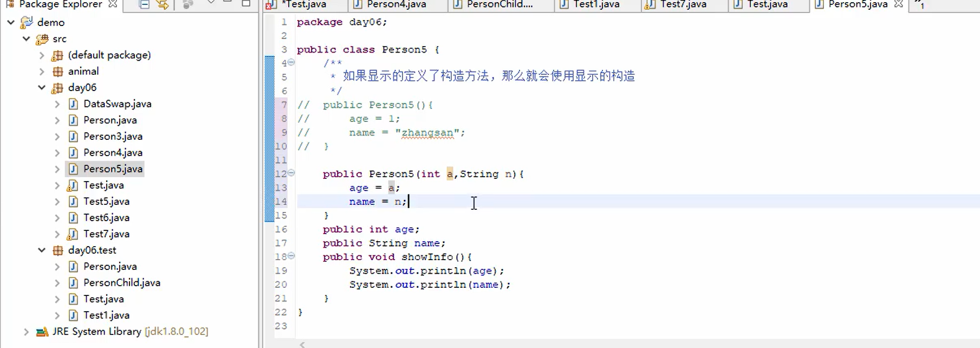The image size is (980, 348).
Task: Click the 'age = a;' assignment line
Action: (374, 188)
